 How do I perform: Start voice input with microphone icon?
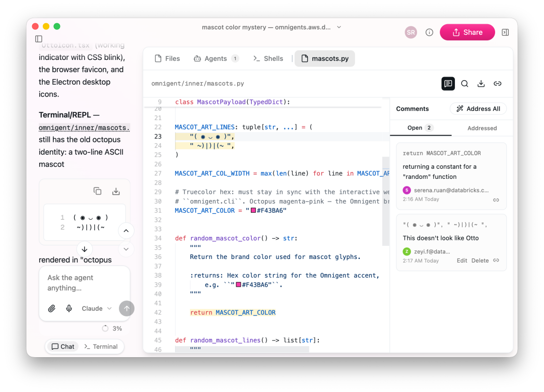(x=69, y=308)
